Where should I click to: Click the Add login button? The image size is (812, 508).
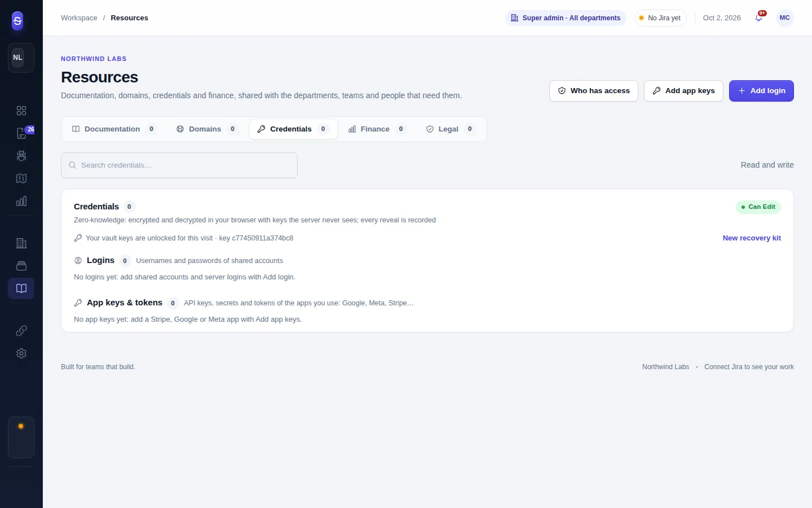coord(761,91)
